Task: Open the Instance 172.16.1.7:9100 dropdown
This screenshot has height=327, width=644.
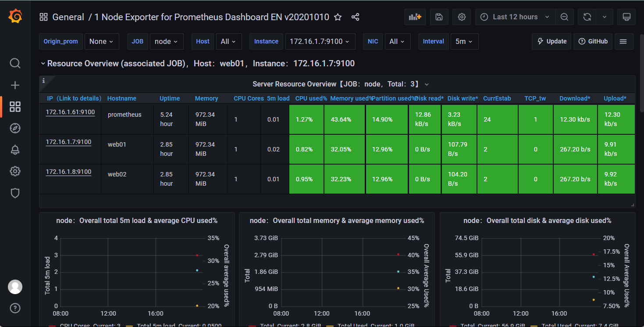Action: tap(320, 41)
